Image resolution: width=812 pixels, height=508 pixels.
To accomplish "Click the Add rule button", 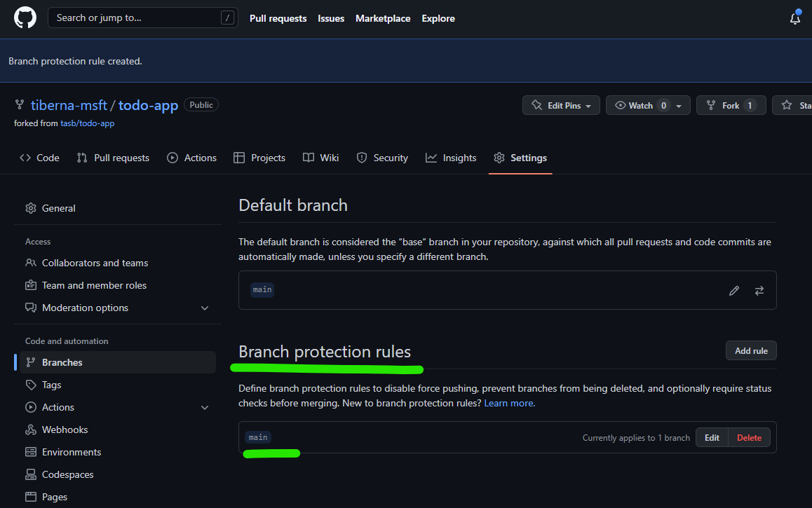I will tap(751, 350).
